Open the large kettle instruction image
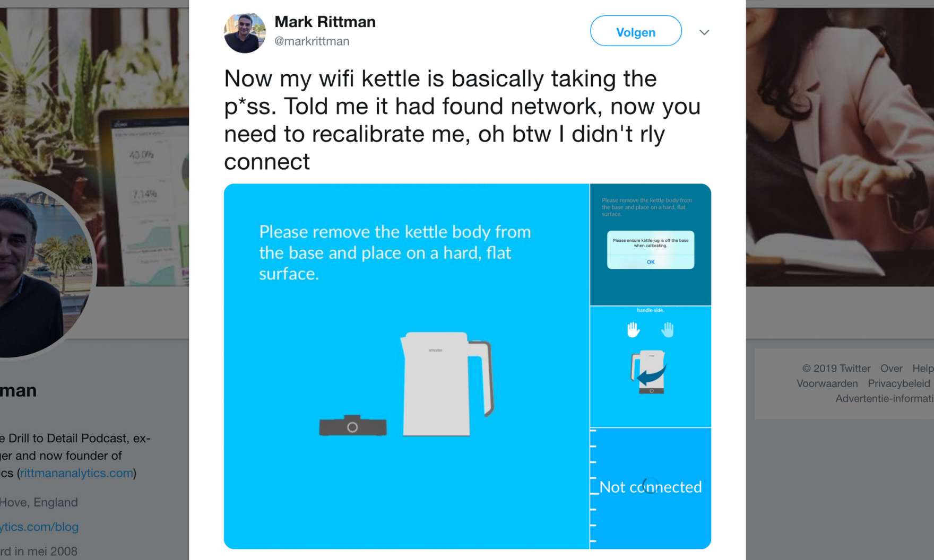The width and height of the screenshot is (934, 560). pyautogui.click(x=407, y=366)
